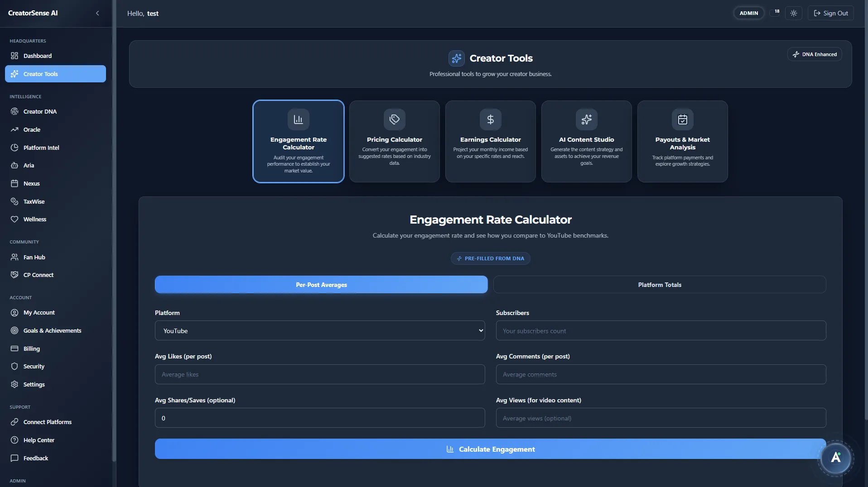Switch to Platform Totals mode
This screenshot has width=868, height=487.
click(x=659, y=284)
